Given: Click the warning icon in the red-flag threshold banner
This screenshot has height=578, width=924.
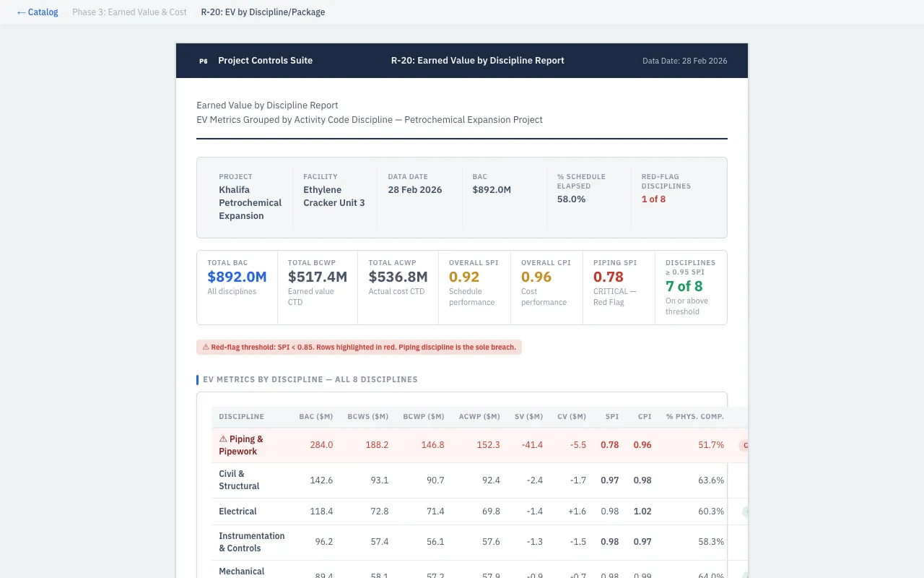Looking at the screenshot, I should click(206, 348).
